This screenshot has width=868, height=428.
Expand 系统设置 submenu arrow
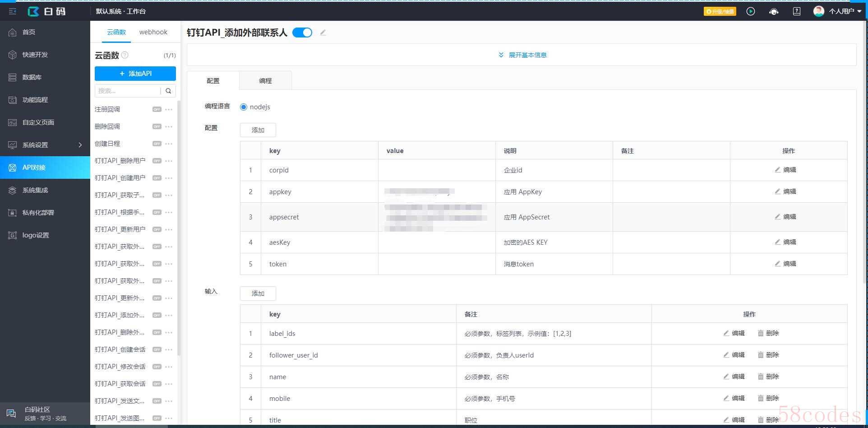pos(80,145)
